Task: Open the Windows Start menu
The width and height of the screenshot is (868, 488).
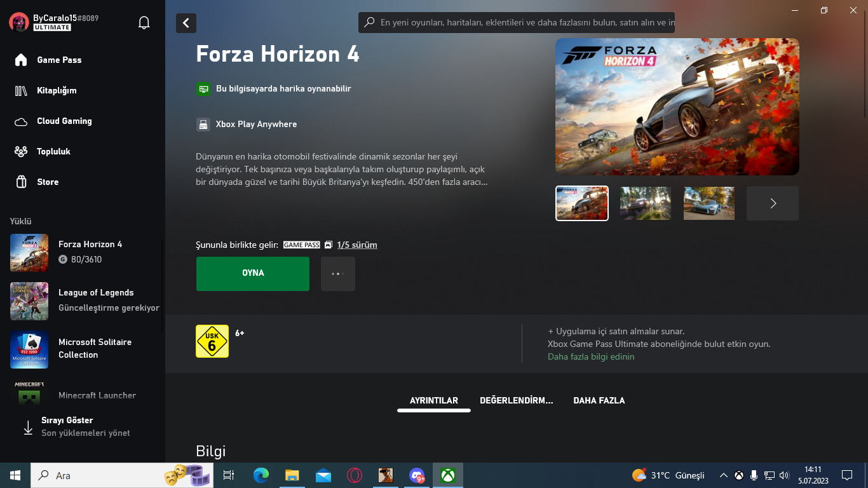Action: tap(15, 475)
